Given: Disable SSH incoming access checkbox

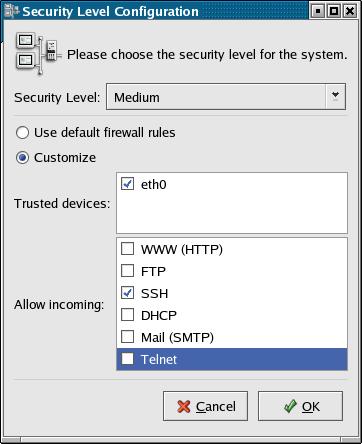Looking at the screenshot, I should click(127, 293).
